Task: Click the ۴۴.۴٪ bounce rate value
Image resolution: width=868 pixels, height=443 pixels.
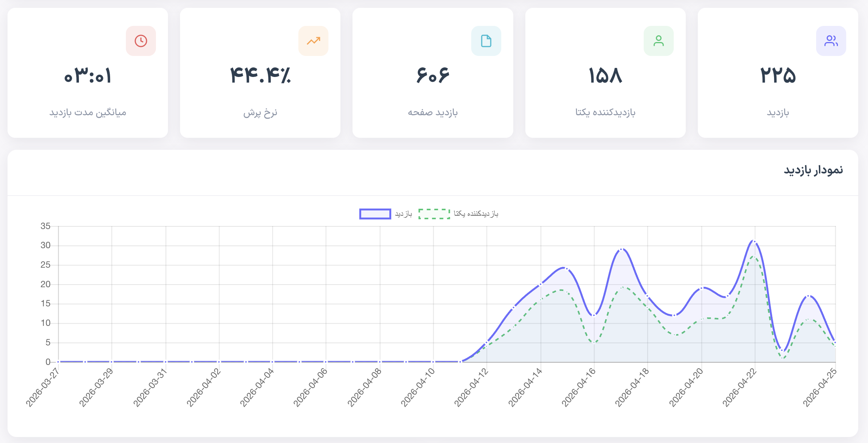Action: click(260, 76)
